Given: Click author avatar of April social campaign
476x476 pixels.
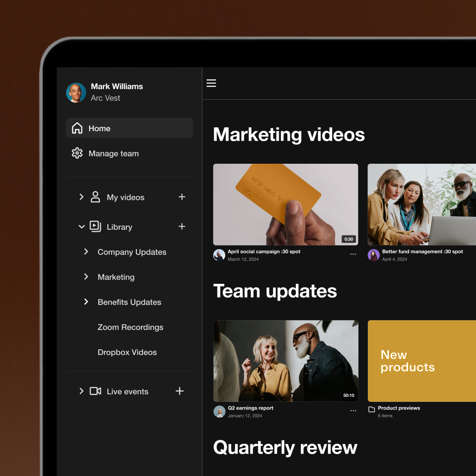Looking at the screenshot, I should tap(219, 255).
